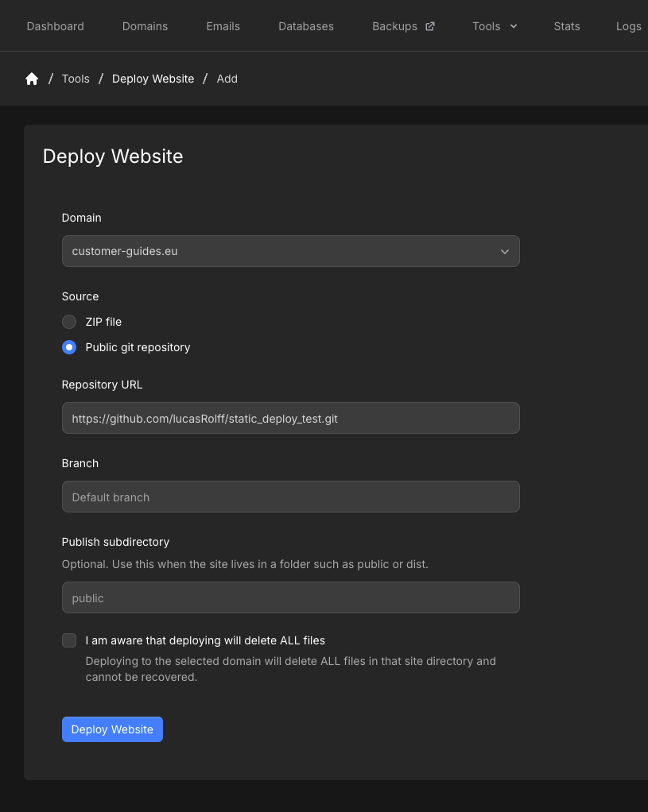This screenshot has height=812, width=648.
Task: Open the Logs nav item
Action: click(628, 26)
